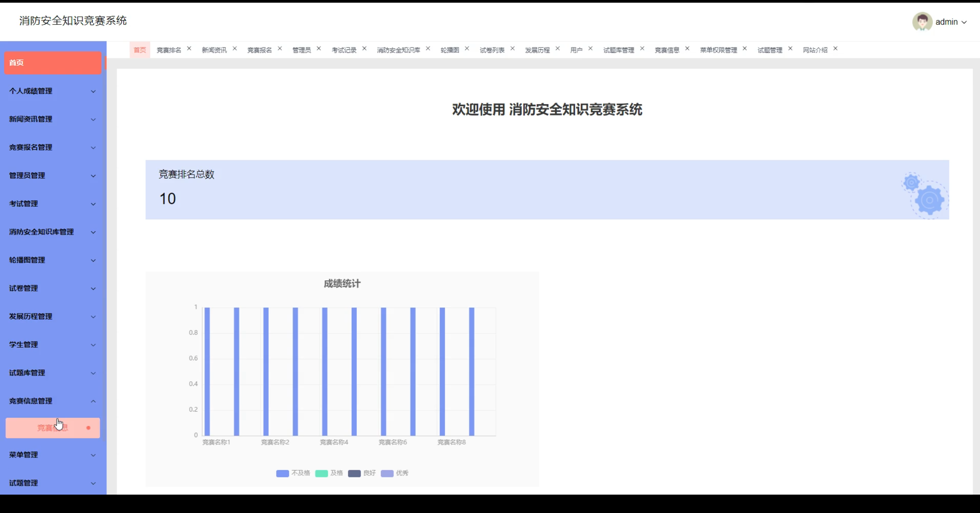Click the admin avatar picture
This screenshot has height=513, width=980.
pyautogui.click(x=922, y=22)
